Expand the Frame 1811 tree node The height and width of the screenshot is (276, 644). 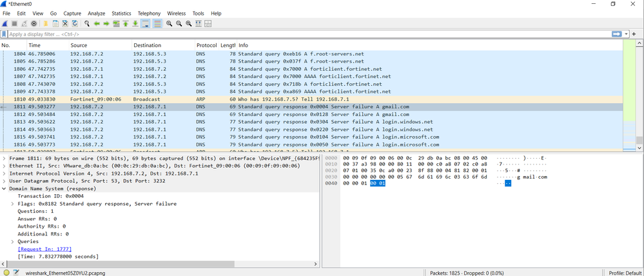[5, 157]
